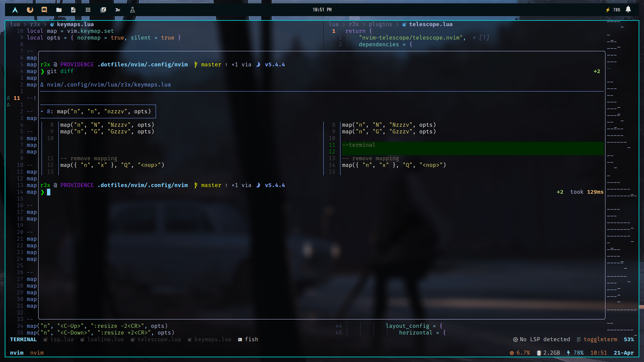Screen dimensions: 644x362
Task: Click the folded [1] marker in telescope.lua
Action: pyautogui.click(x=484, y=38)
